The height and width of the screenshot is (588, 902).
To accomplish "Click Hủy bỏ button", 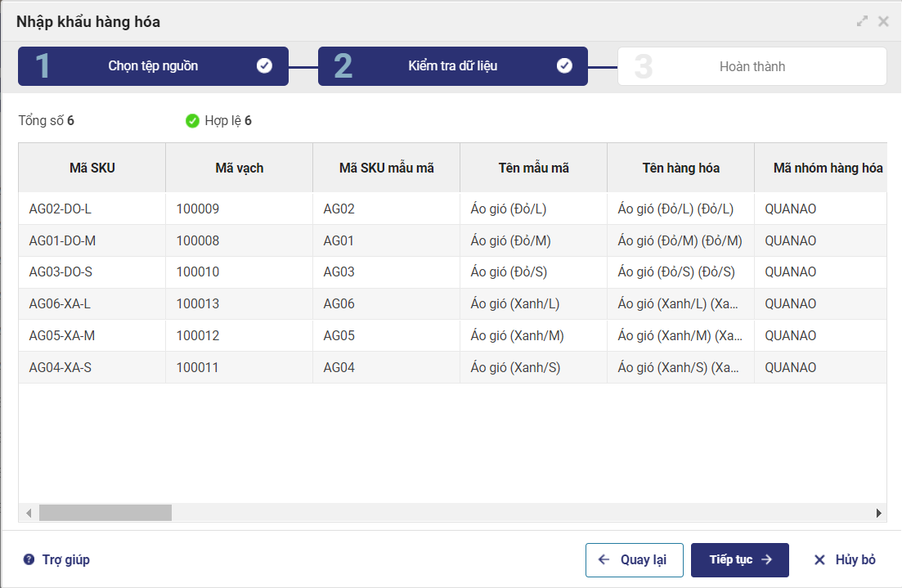I will pyautogui.click(x=845, y=560).
